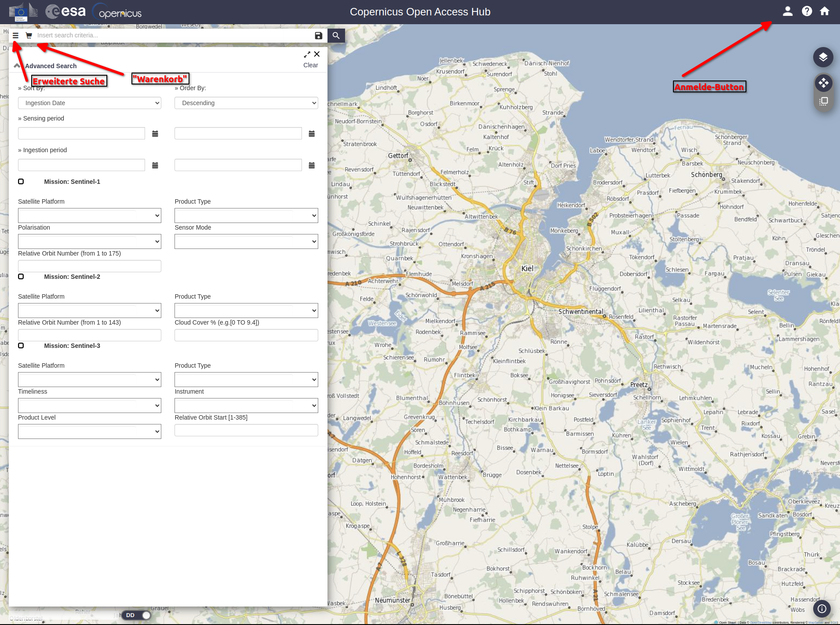Viewport: 840px width, 625px height.
Task: Collapse the Advanced Search panel chevron
Action: [17, 65]
